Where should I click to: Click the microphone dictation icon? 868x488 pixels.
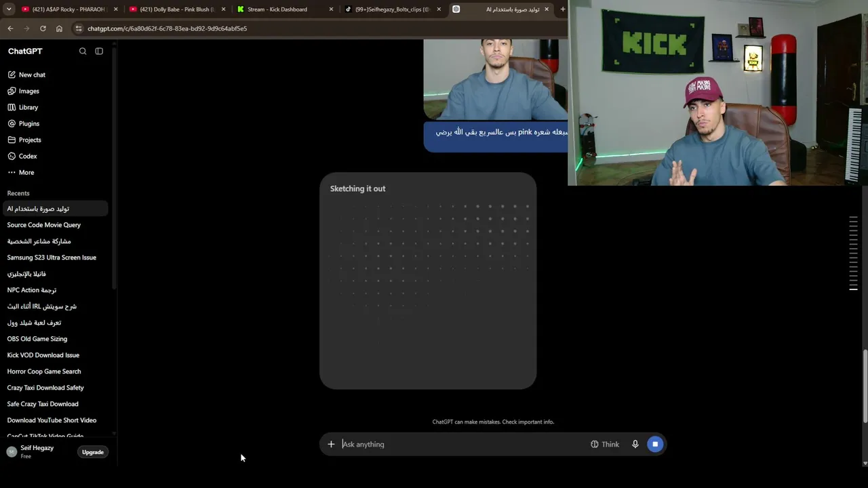click(x=635, y=445)
